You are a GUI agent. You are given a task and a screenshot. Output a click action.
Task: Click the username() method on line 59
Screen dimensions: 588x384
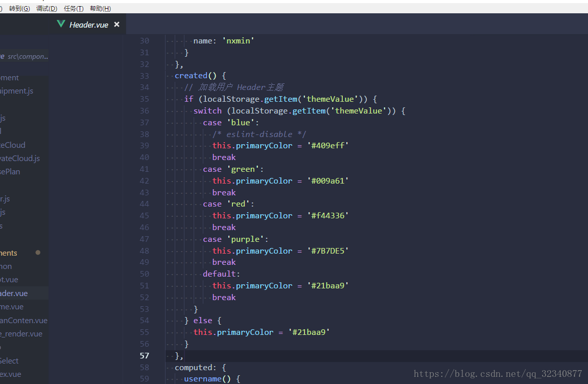[x=207, y=379]
